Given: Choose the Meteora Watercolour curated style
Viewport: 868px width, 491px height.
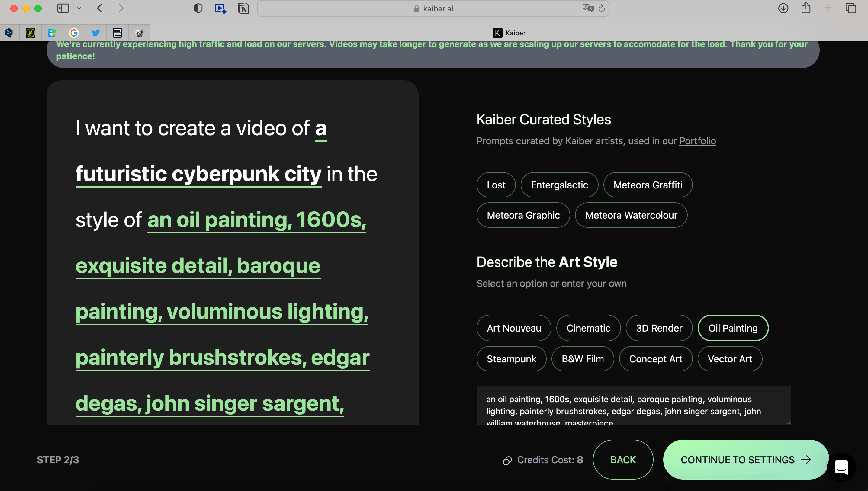Looking at the screenshot, I should tap(631, 215).
